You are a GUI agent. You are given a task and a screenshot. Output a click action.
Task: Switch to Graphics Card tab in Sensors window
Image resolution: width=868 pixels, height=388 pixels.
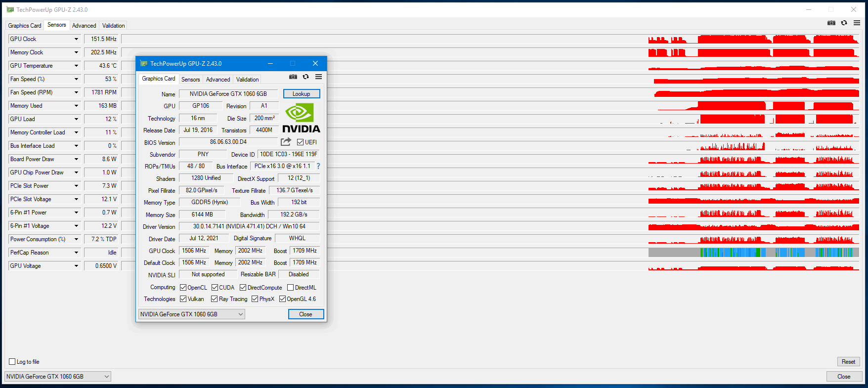25,26
